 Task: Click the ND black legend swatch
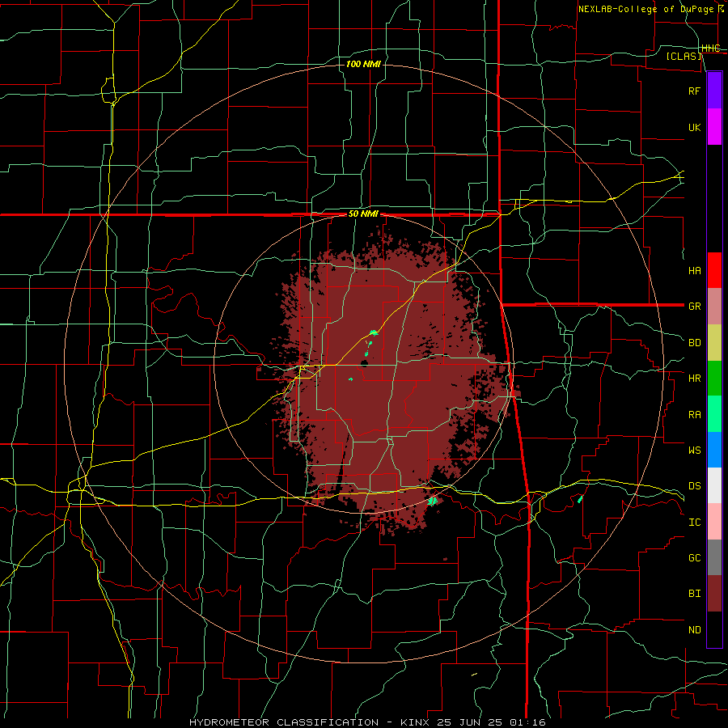(x=714, y=629)
